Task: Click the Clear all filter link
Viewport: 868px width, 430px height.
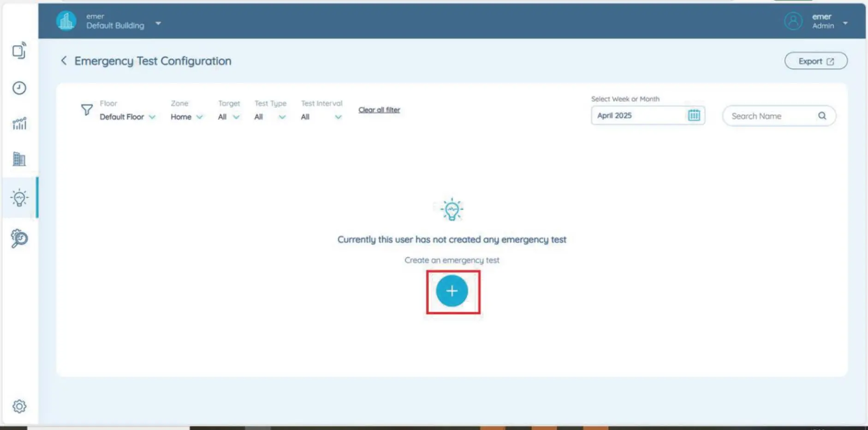Action: (x=379, y=110)
